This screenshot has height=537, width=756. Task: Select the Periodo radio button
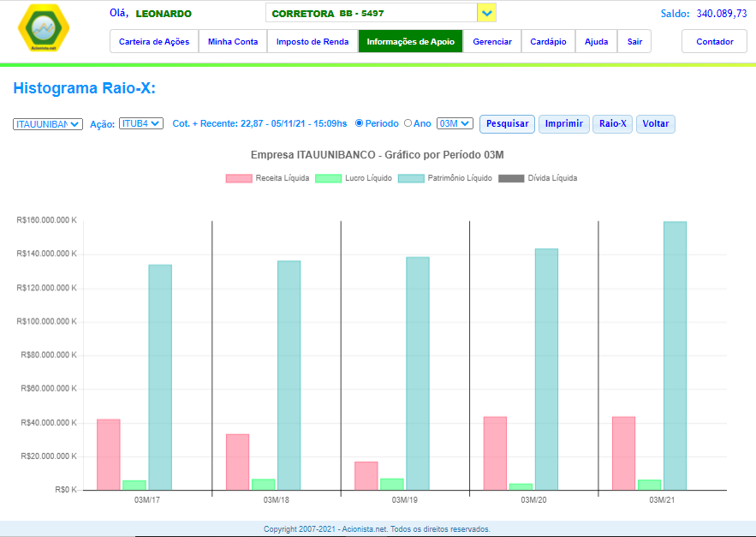tap(359, 123)
